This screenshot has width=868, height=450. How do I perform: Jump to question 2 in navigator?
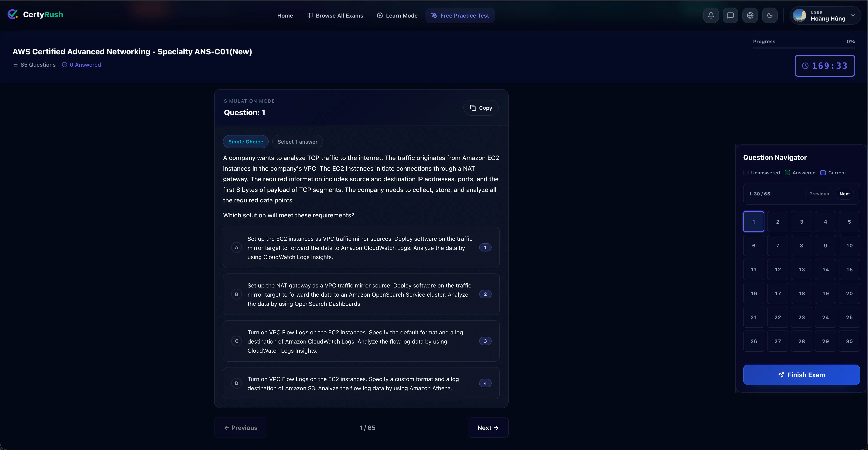(778, 222)
